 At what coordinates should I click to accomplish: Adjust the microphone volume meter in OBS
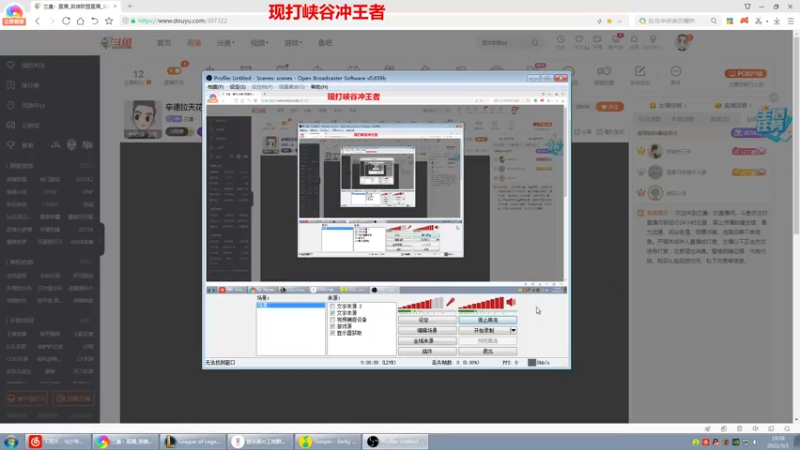421,305
